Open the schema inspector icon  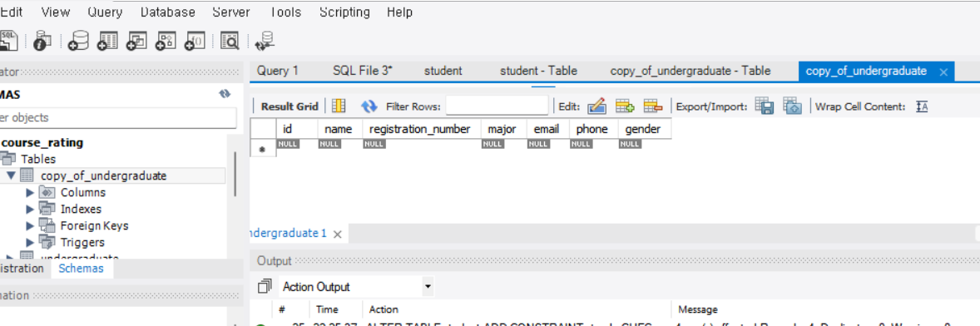pyautogui.click(x=42, y=41)
